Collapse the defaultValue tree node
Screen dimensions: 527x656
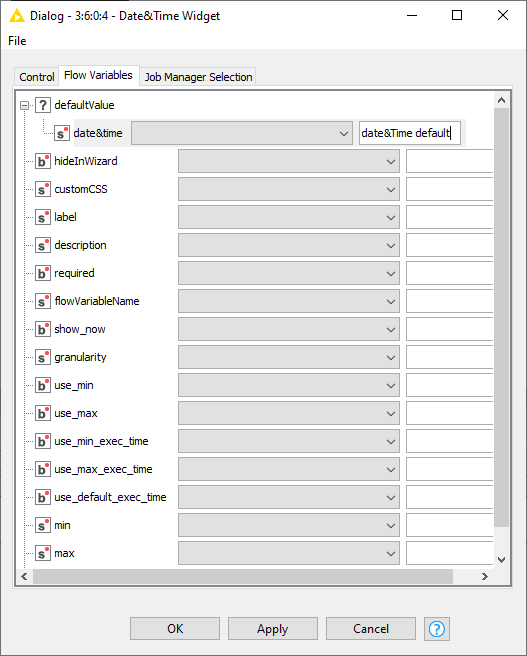[x=25, y=105]
